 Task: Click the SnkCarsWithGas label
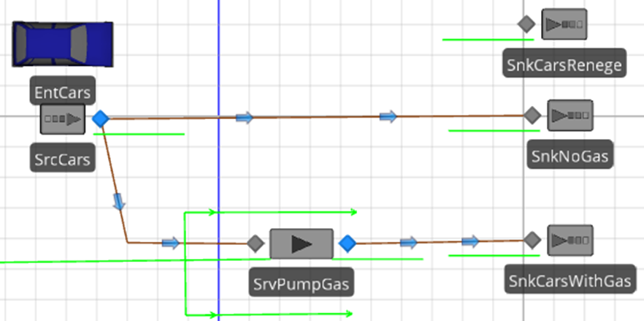(x=570, y=281)
